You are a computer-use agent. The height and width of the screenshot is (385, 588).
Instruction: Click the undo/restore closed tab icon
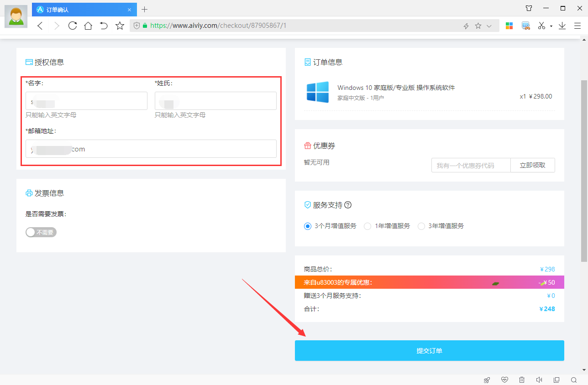(x=104, y=26)
